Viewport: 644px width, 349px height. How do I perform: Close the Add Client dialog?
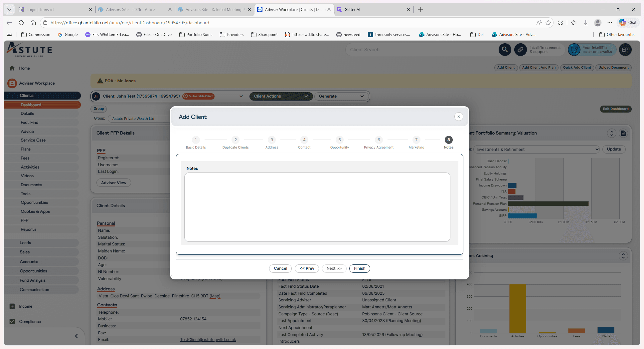tap(459, 117)
